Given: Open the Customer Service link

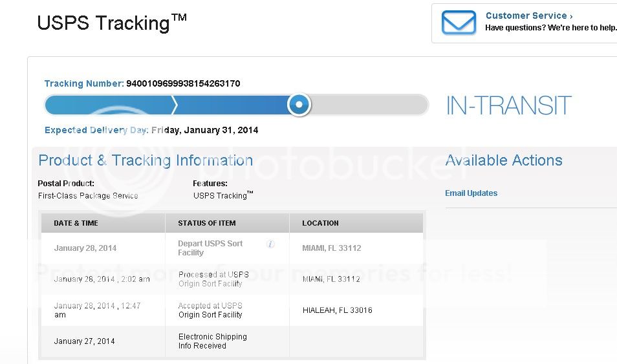Looking at the screenshot, I should point(528,16).
